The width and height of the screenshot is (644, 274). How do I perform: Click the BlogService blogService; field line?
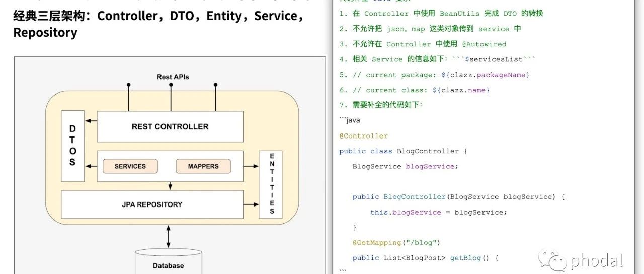click(406, 166)
